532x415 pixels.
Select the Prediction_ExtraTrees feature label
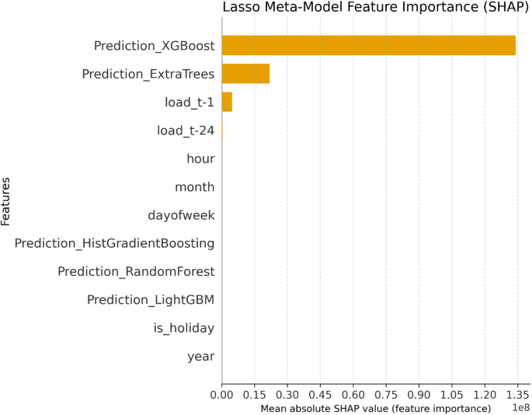148,74
